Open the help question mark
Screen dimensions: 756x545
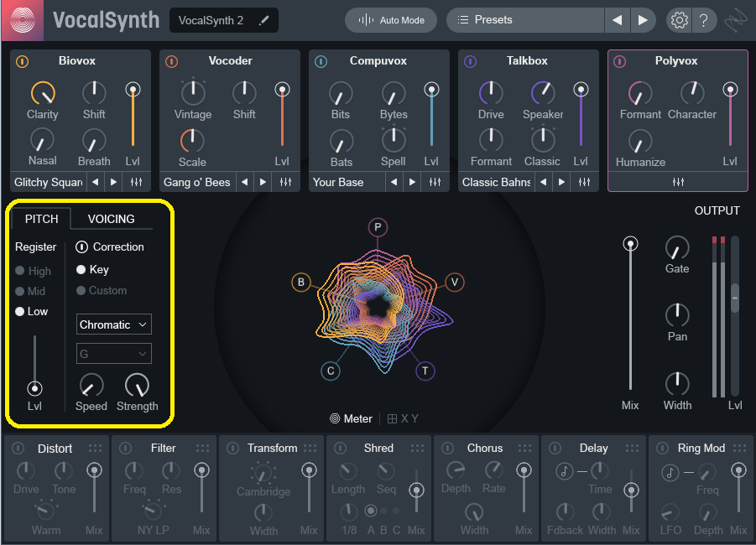703,20
